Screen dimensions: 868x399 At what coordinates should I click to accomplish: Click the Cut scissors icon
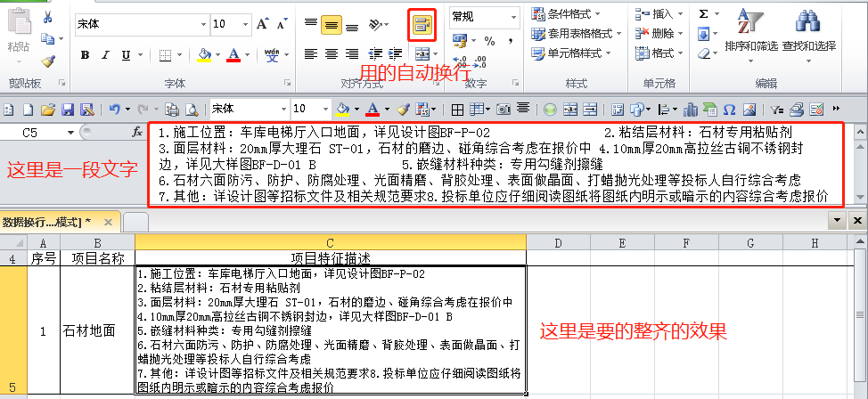point(47,17)
